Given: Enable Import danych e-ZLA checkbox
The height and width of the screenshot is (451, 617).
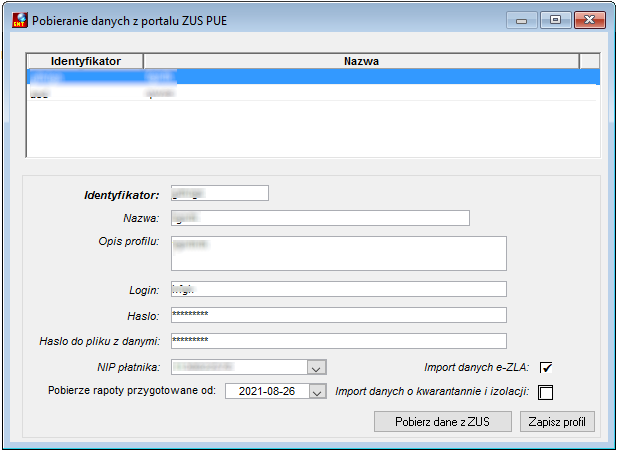Looking at the screenshot, I should click(x=546, y=368).
